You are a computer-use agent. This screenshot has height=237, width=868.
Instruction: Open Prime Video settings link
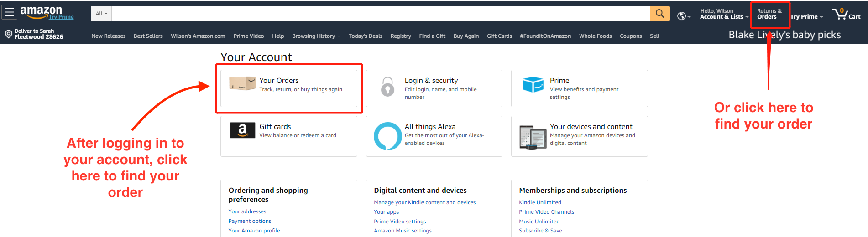pyautogui.click(x=400, y=222)
